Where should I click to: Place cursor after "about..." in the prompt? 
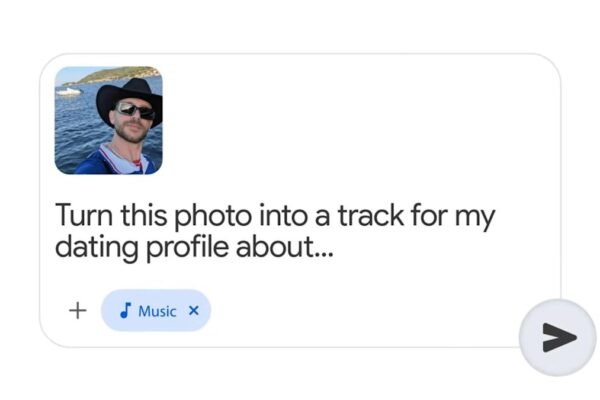tap(334, 250)
